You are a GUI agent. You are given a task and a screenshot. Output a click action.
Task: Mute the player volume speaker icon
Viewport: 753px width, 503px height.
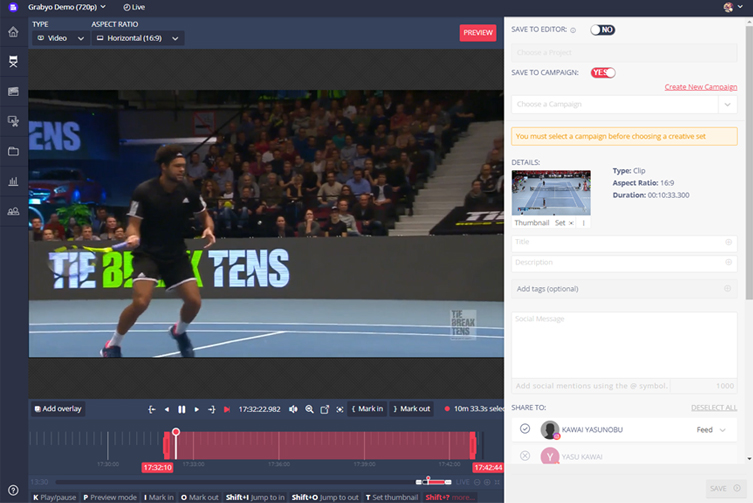(293, 409)
